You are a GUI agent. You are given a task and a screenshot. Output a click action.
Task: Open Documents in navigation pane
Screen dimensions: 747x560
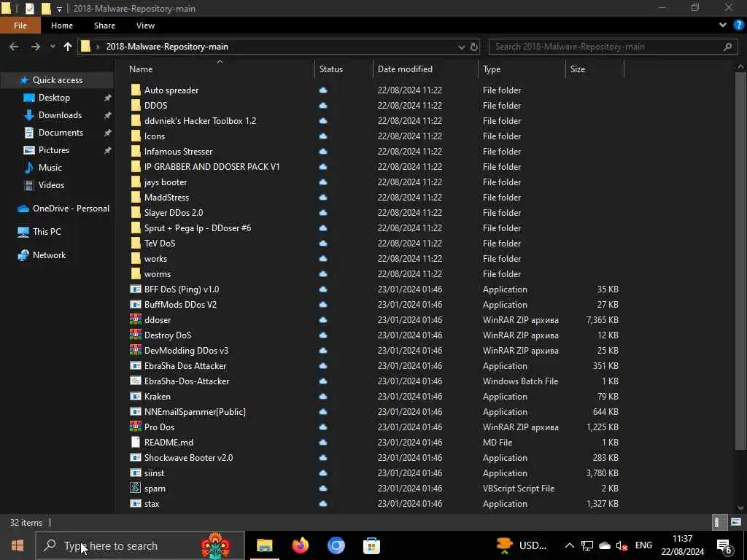[x=61, y=133]
